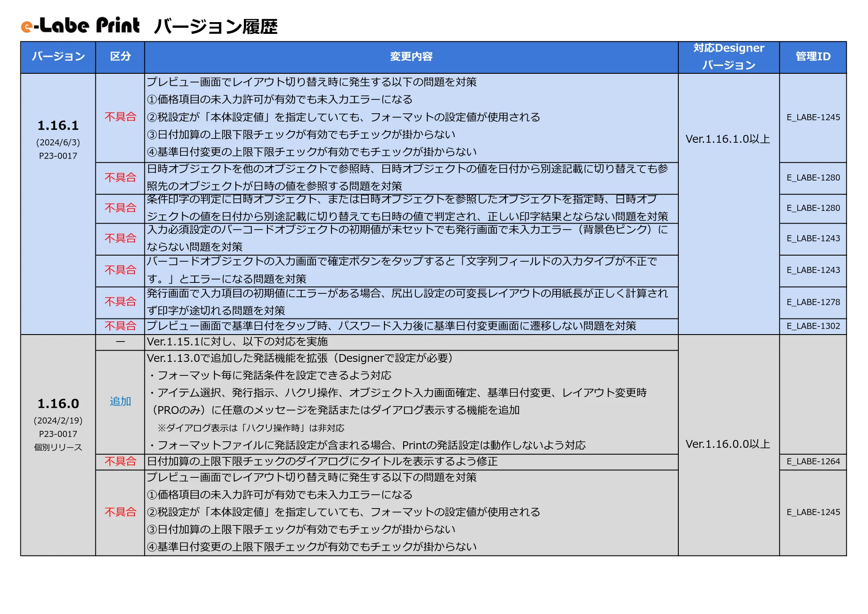Click the Ver.1.15.1に対し row text
868x614 pixels.
point(237,342)
